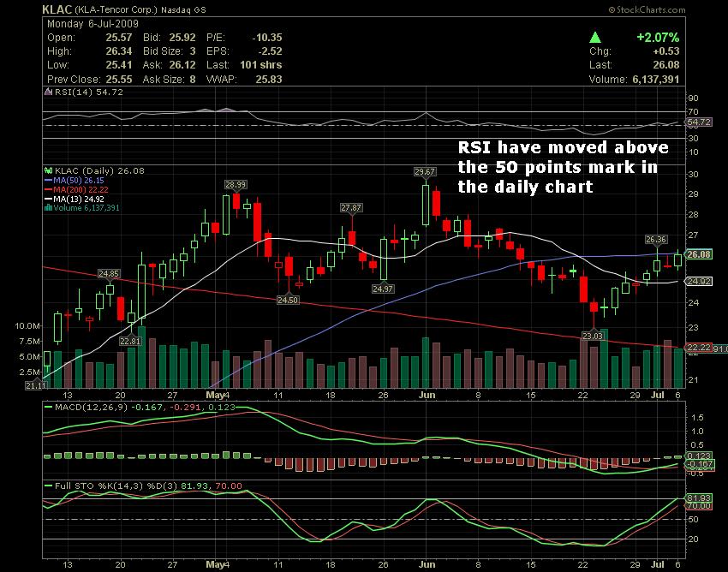The image size is (728, 572).
Task: Click the 24.97 low price label
Action: [383, 289]
